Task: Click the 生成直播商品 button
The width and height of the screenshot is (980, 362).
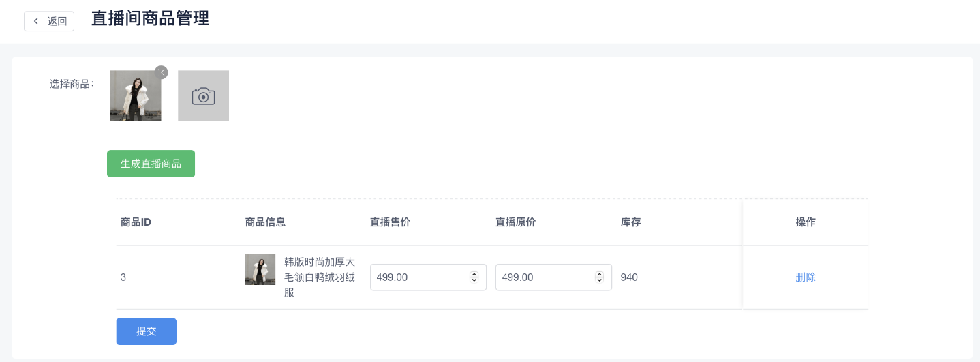Action: 151,164
